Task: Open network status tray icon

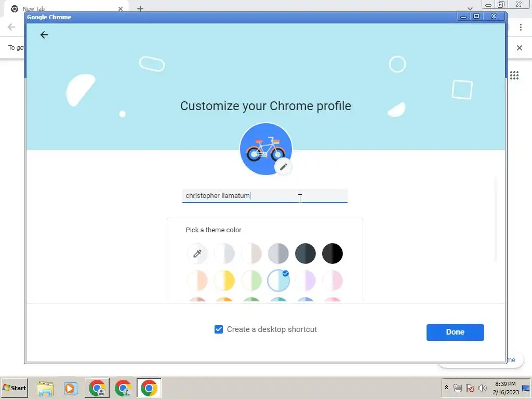Action: tap(458, 388)
